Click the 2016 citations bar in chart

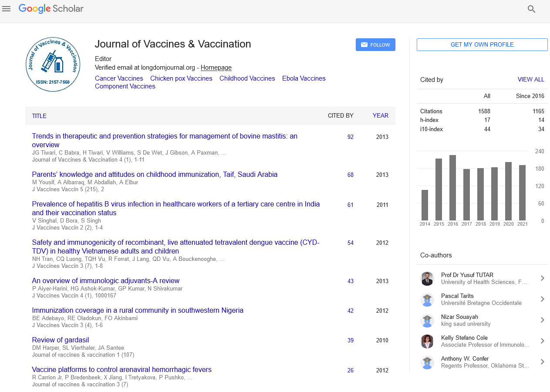(x=452, y=188)
